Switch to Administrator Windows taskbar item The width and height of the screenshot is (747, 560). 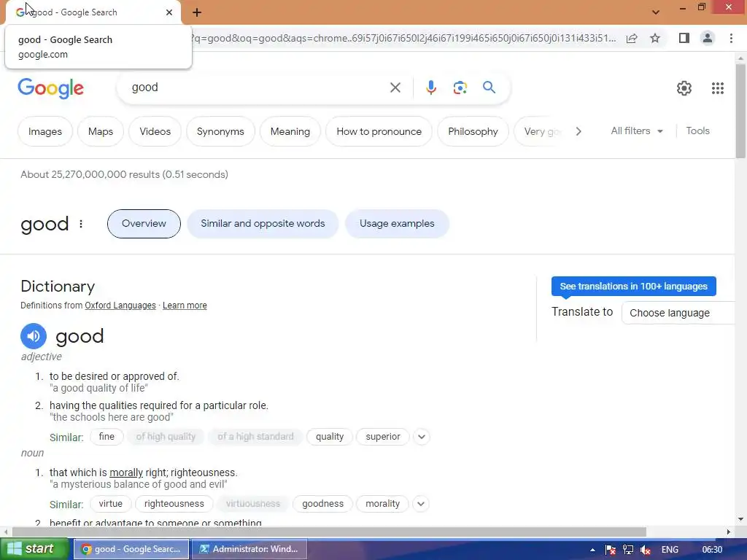(x=249, y=549)
